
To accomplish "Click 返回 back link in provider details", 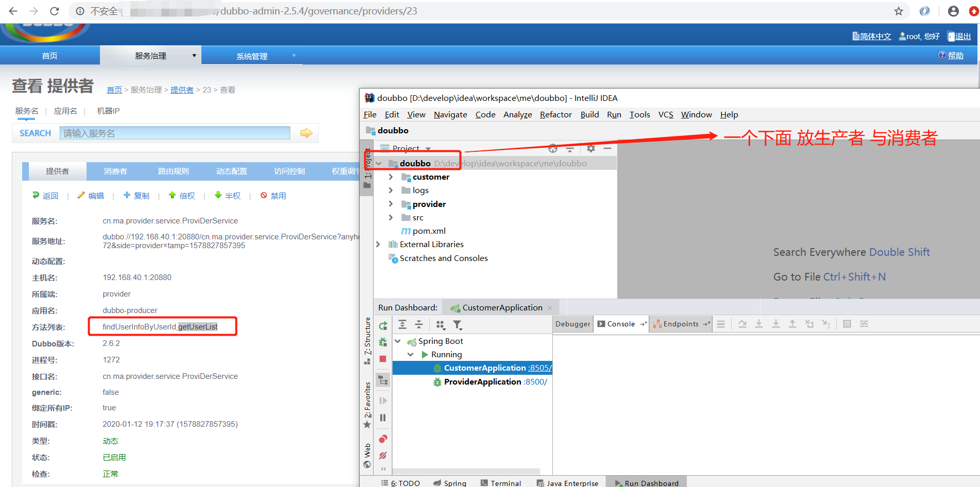I will 45,196.
